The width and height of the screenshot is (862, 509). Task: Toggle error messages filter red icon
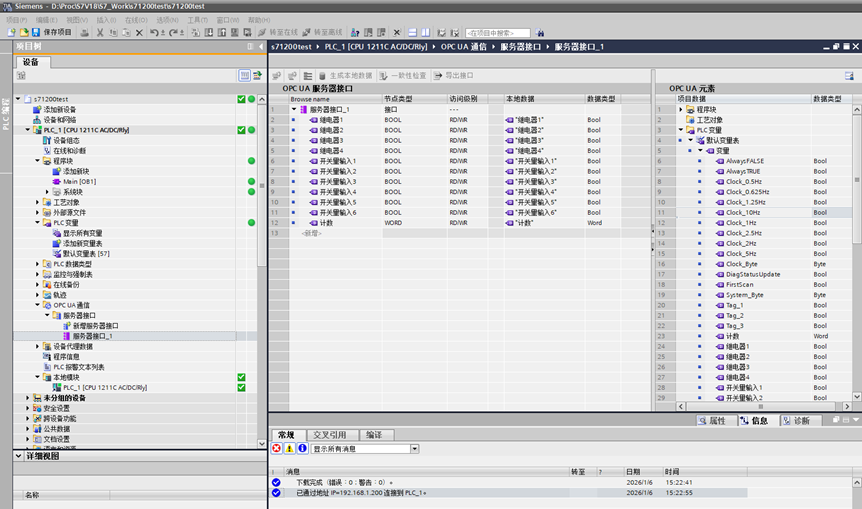point(277,449)
